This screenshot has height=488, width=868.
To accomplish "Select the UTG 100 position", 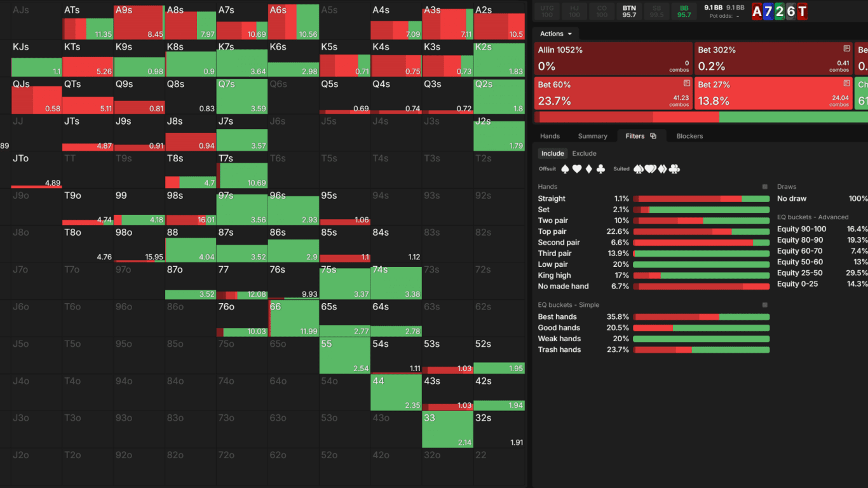I will point(547,11).
